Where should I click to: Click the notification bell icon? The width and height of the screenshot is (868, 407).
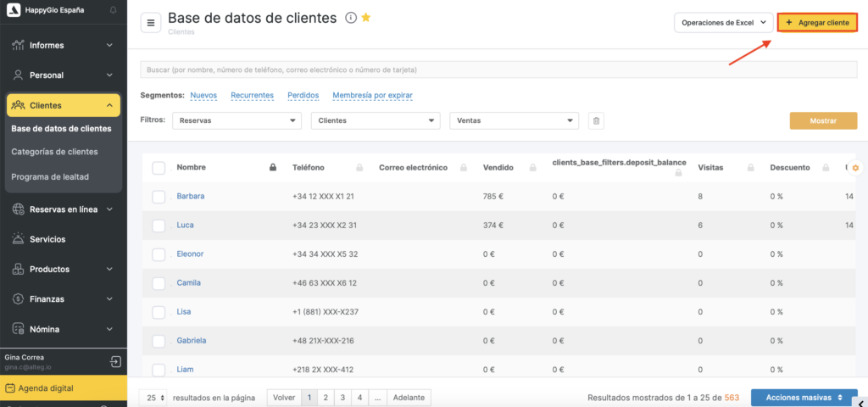tap(114, 9)
